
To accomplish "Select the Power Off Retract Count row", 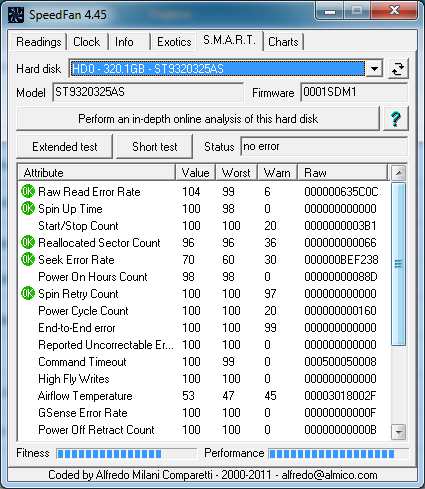I will pos(204,430).
